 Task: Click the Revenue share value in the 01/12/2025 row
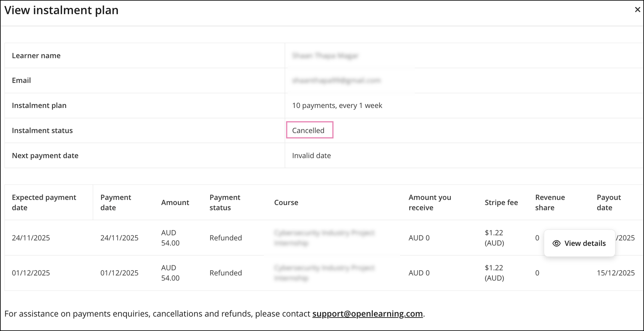[537, 273]
